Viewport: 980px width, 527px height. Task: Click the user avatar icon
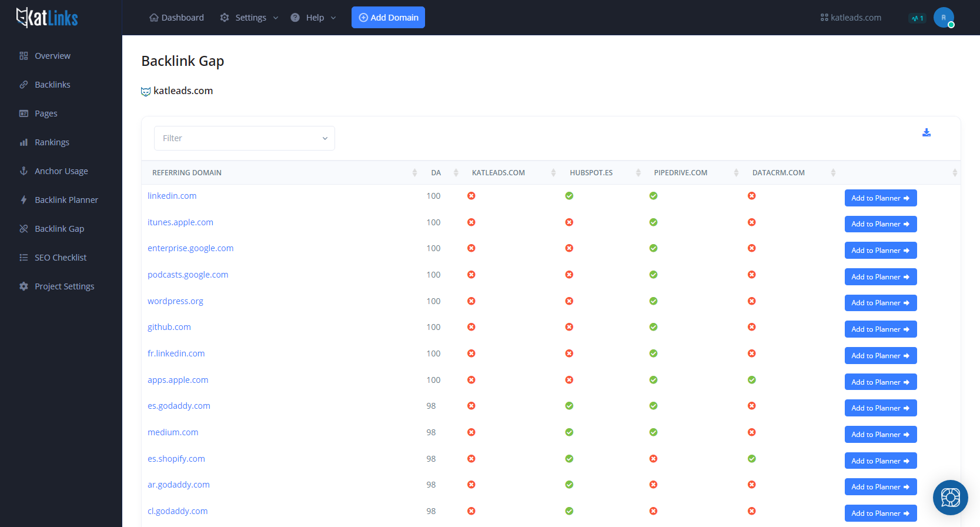tap(944, 18)
